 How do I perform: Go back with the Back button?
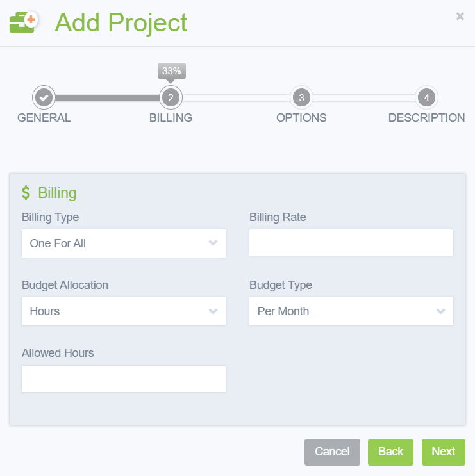[390, 452]
